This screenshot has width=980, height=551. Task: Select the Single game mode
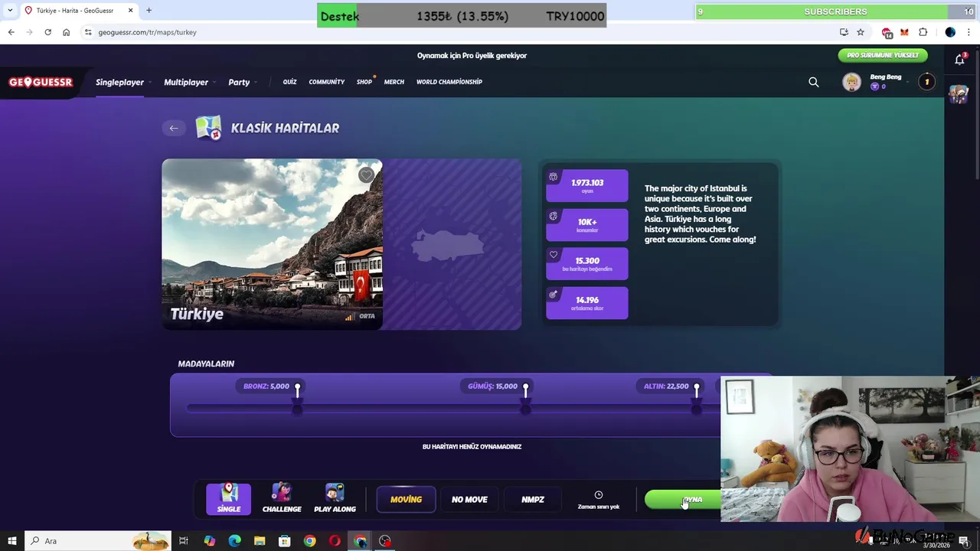point(228,499)
